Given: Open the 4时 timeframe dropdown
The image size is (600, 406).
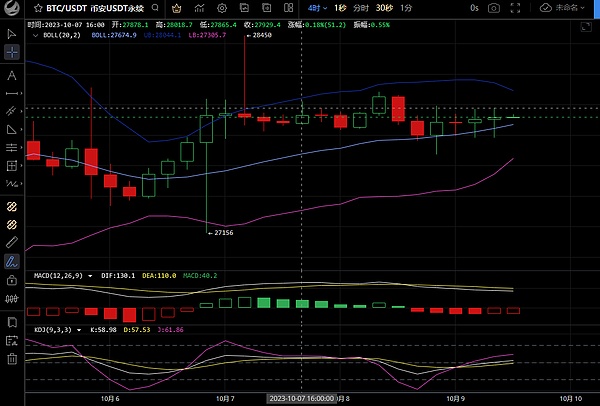Looking at the screenshot, I should pos(317,8).
